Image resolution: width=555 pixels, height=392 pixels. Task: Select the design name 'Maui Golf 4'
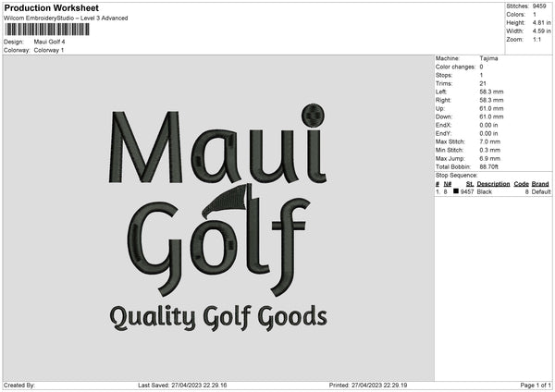click(49, 42)
